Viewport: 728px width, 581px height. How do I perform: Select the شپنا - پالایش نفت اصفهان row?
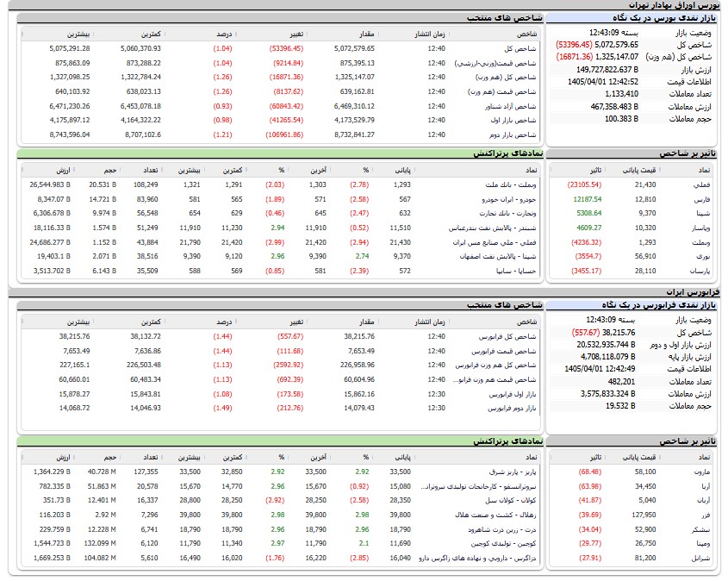pos(280,256)
